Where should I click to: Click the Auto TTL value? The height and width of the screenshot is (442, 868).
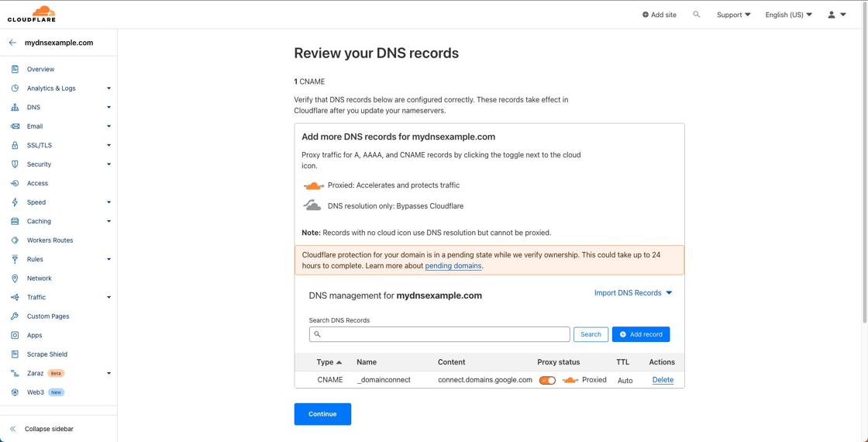[625, 381]
